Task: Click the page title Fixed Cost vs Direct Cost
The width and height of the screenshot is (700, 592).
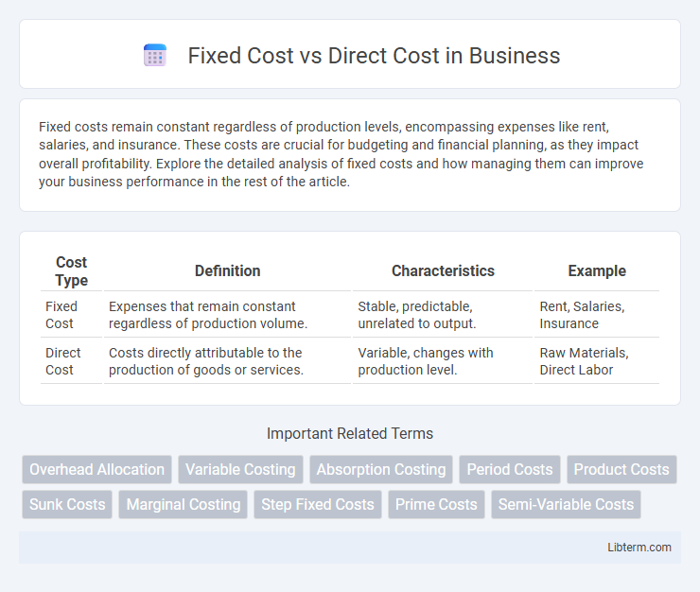Action: point(374,56)
